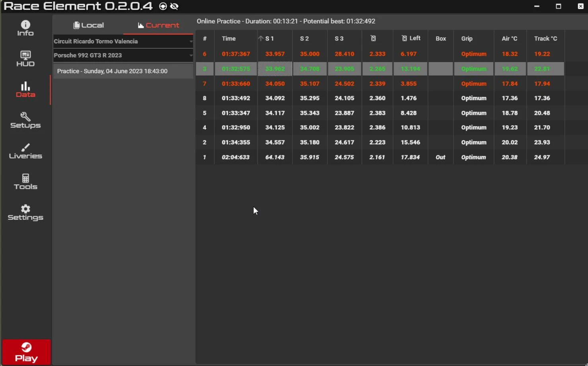Open the Info panel

pos(25,27)
